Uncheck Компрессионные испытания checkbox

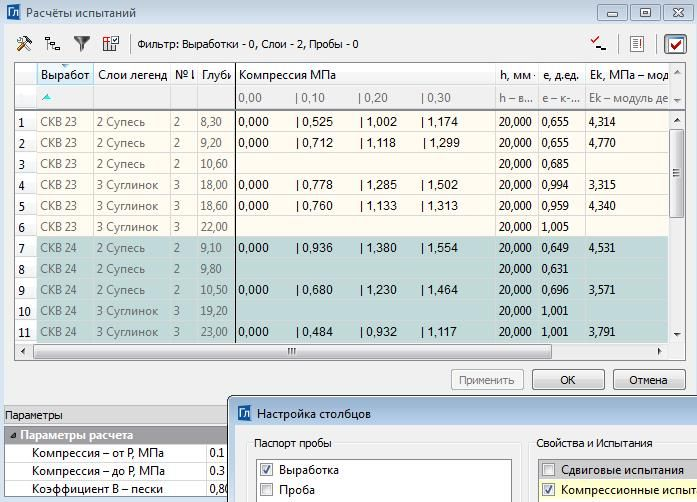point(549,490)
